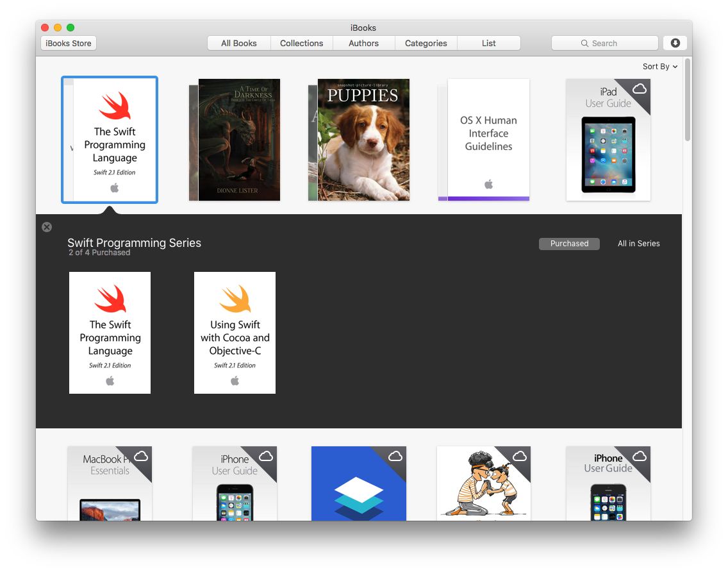Switch to the Collections tab
The height and width of the screenshot is (572, 728).
click(301, 43)
